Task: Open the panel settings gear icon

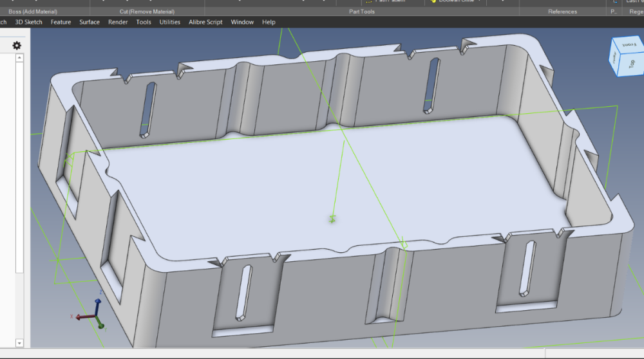Action: pyautogui.click(x=17, y=46)
